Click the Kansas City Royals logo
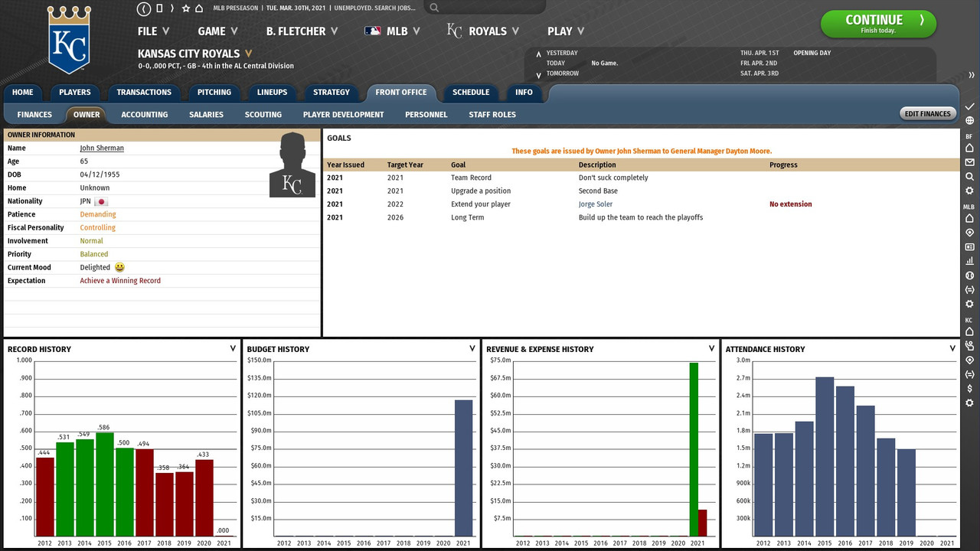 click(70, 39)
